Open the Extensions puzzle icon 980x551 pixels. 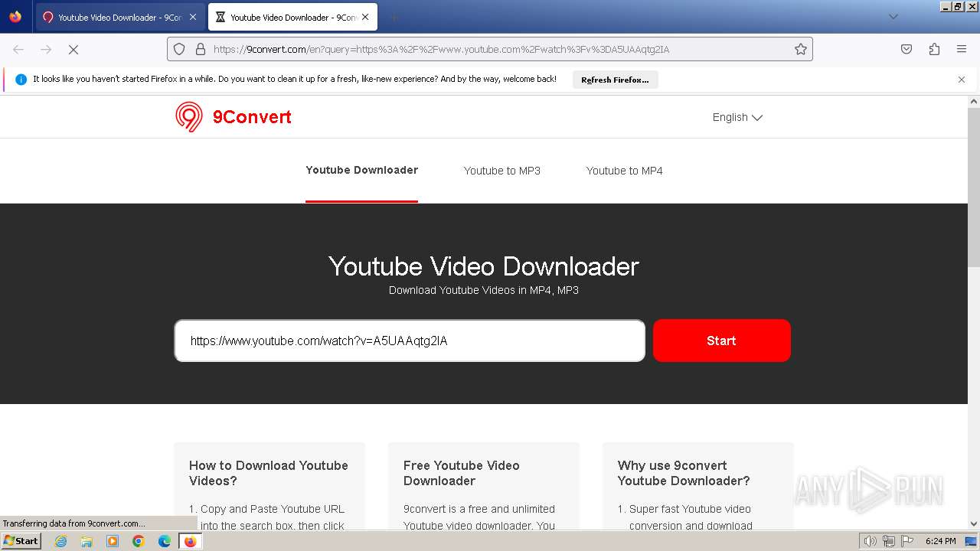[934, 49]
